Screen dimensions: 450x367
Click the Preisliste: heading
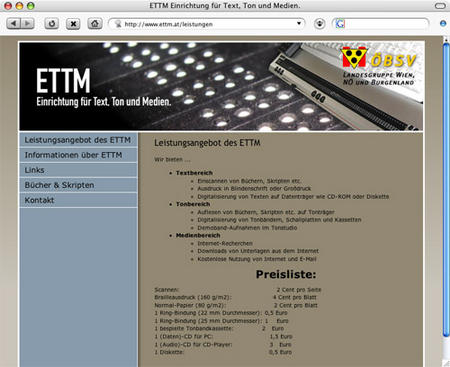286,274
